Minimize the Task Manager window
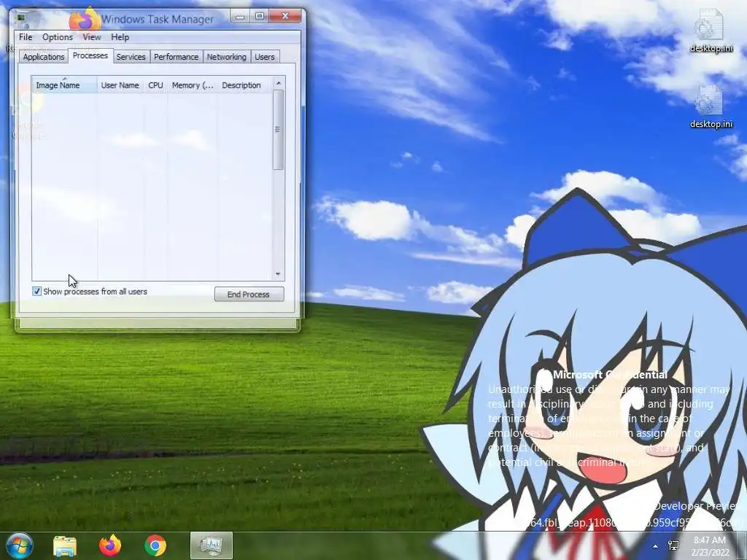 click(239, 17)
